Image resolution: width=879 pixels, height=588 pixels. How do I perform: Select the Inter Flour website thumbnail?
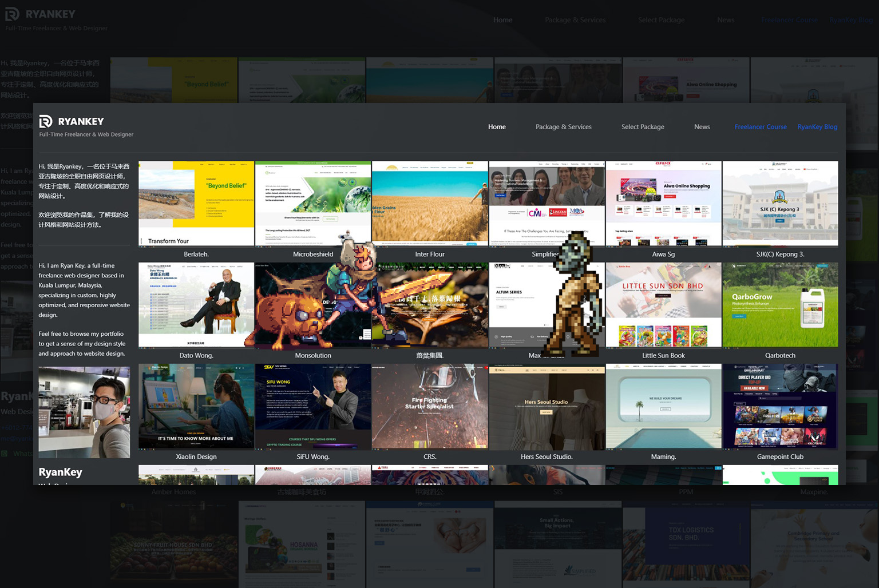tap(430, 203)
